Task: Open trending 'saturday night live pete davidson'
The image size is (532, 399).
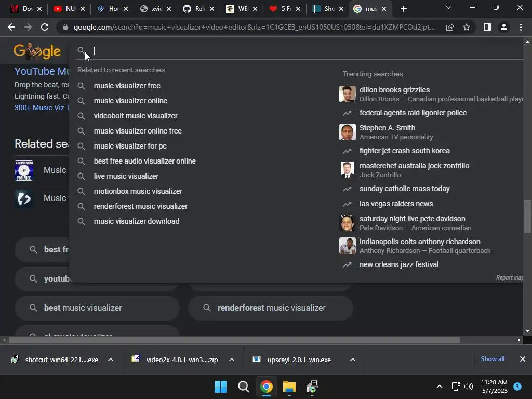Action: (412, 219)
